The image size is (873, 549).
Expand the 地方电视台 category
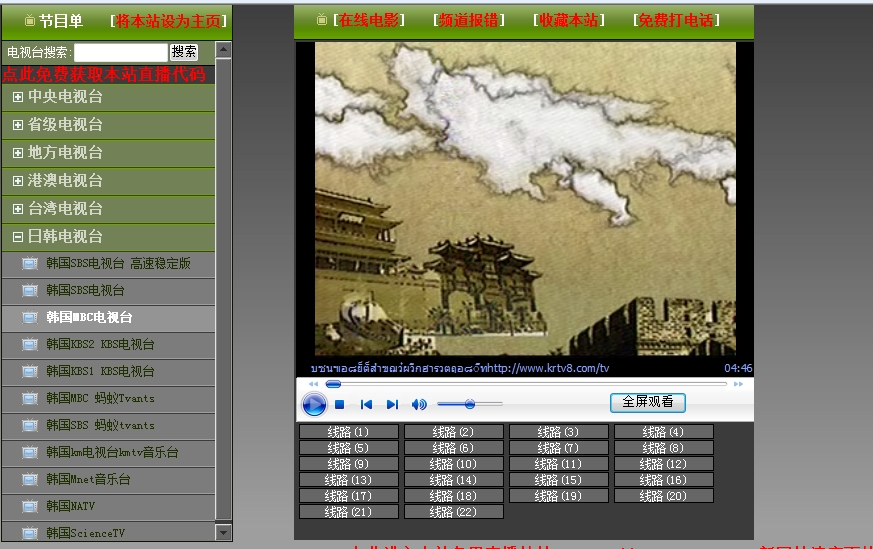18,153
